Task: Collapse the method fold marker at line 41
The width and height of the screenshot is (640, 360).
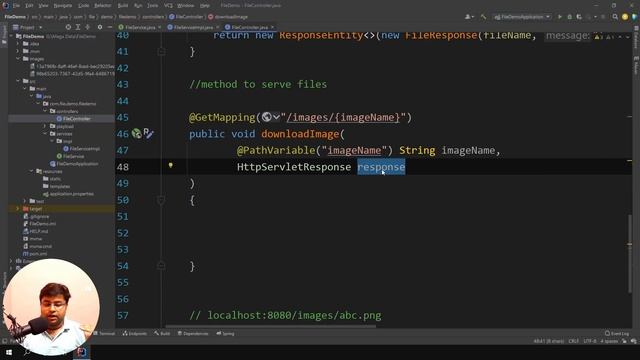Action: [x=161, y=52]
